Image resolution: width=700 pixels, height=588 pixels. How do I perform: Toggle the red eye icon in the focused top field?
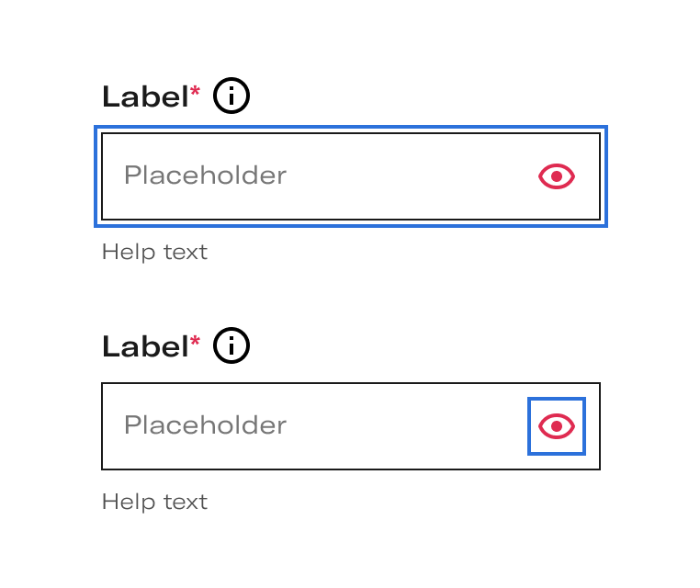(557, 176)
